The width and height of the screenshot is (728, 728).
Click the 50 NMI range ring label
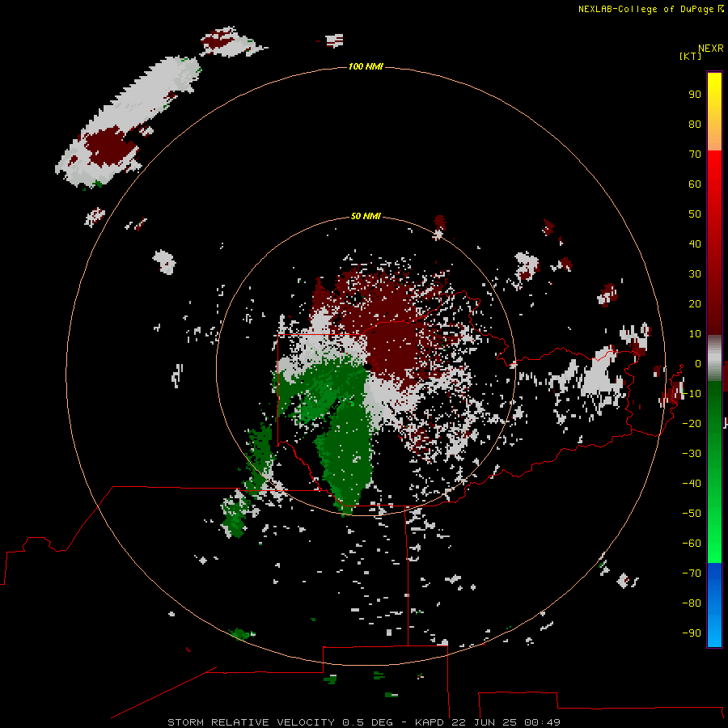pyautogui.click(x=366, y=216)
